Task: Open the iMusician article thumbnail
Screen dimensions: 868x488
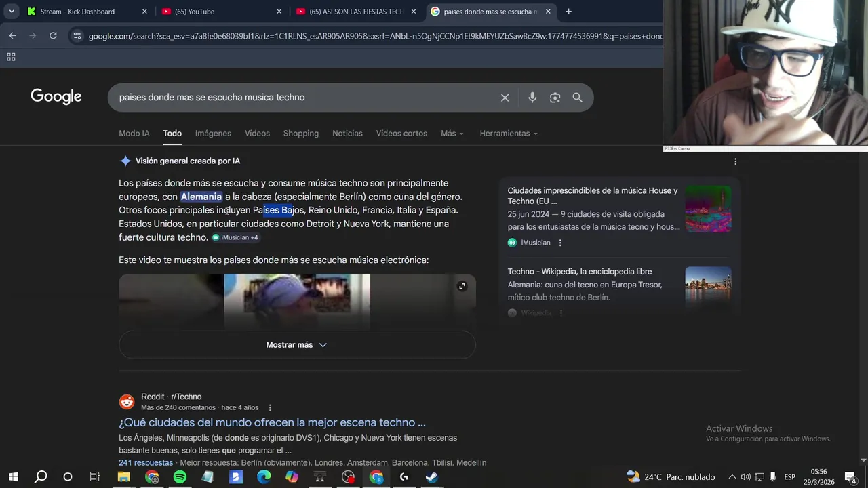Action: 708,209
